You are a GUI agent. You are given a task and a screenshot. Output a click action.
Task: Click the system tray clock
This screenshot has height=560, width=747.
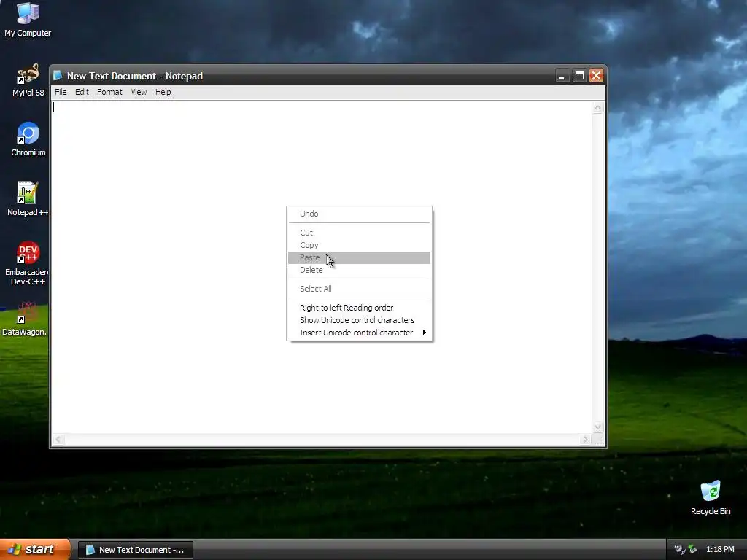pyautogui.click(x=720, y=550)
